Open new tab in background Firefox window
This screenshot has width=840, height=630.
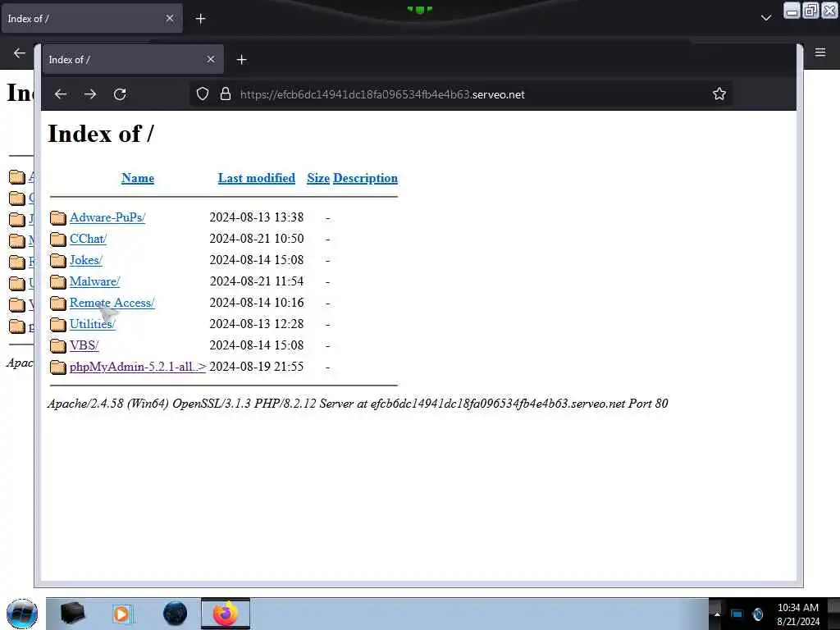tap(200, 19)
